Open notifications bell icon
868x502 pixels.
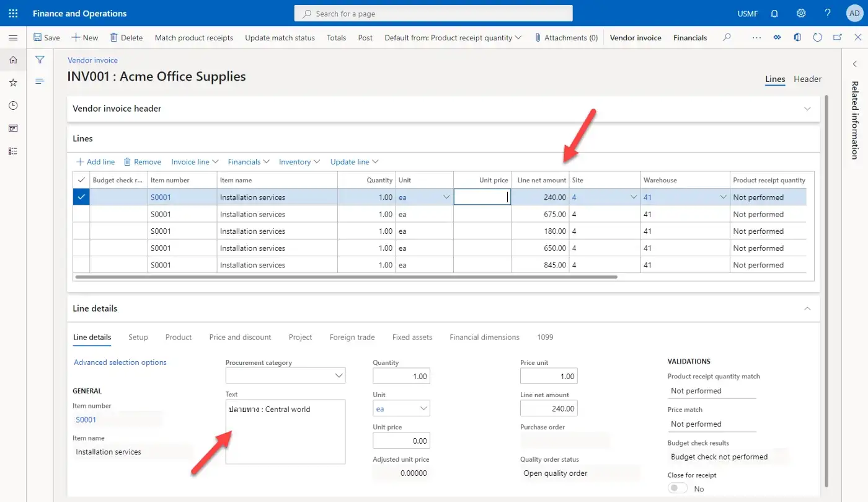pyautogui.click(x=774, y=13)
